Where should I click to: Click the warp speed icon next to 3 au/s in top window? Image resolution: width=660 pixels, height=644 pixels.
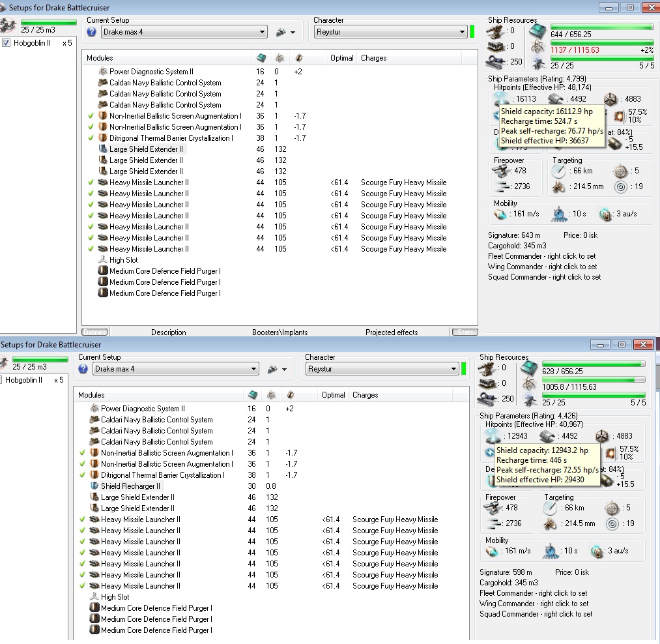pos(605,214)
